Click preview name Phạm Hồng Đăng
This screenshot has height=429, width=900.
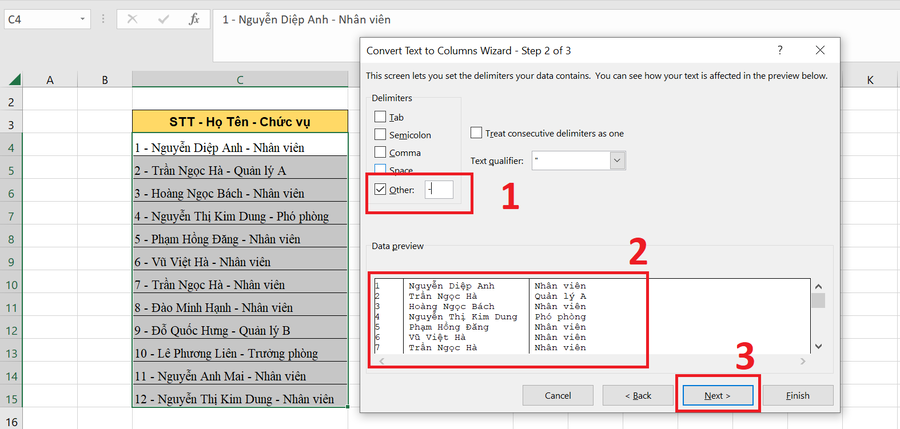pyautogui.click(x=448, y=327)
